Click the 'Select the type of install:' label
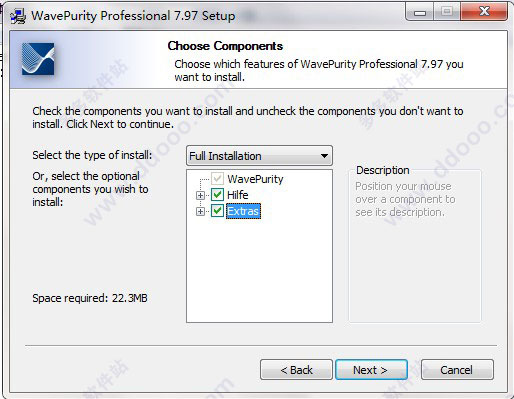The height and width of the screenshot is (399, 514). pyautogui.click(x=92, y=155)
